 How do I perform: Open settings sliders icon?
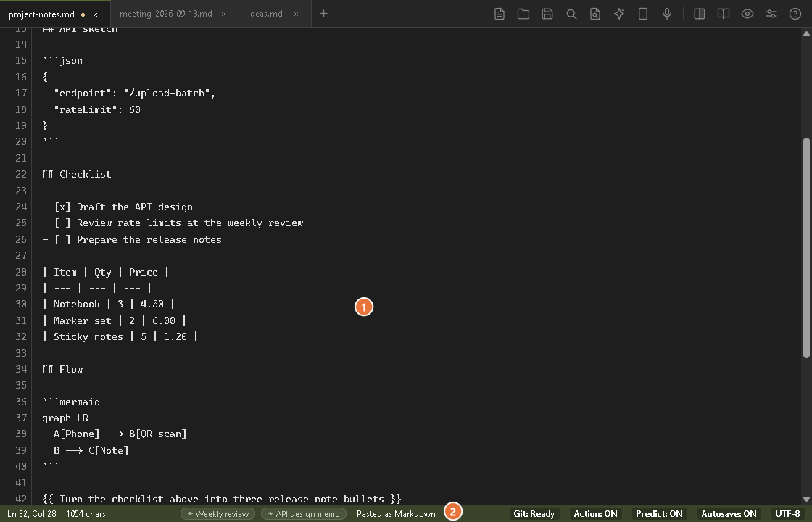point(771,14)
